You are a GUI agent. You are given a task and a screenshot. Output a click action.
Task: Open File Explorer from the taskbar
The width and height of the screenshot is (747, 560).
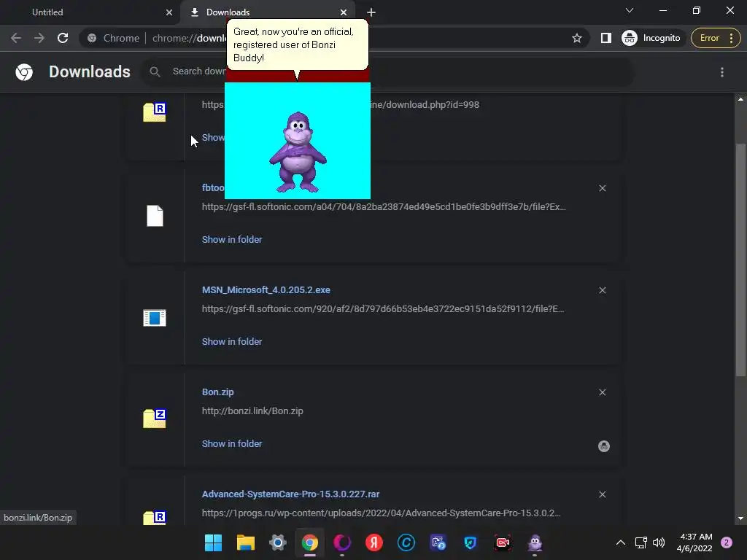click(x=246, y=542)
